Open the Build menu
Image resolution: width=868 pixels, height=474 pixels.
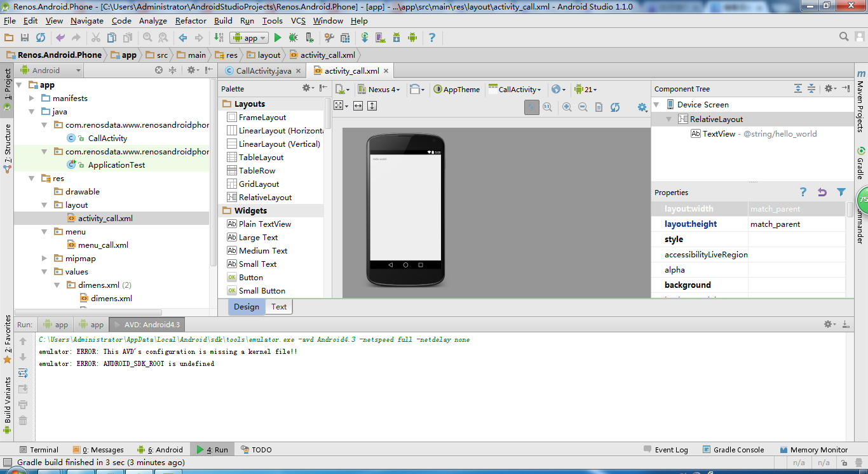[223, 20]
